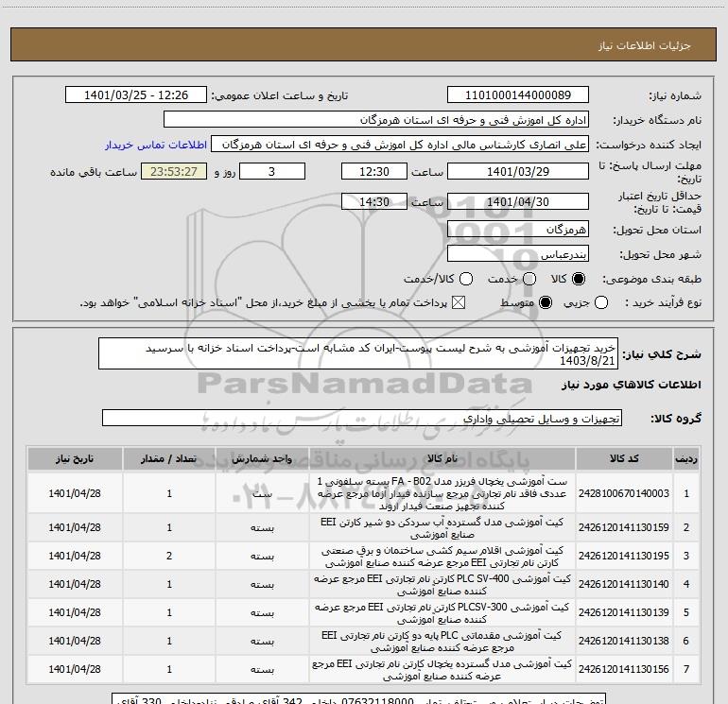Click the remaining time countdown 23:53:27

[174, 171]
